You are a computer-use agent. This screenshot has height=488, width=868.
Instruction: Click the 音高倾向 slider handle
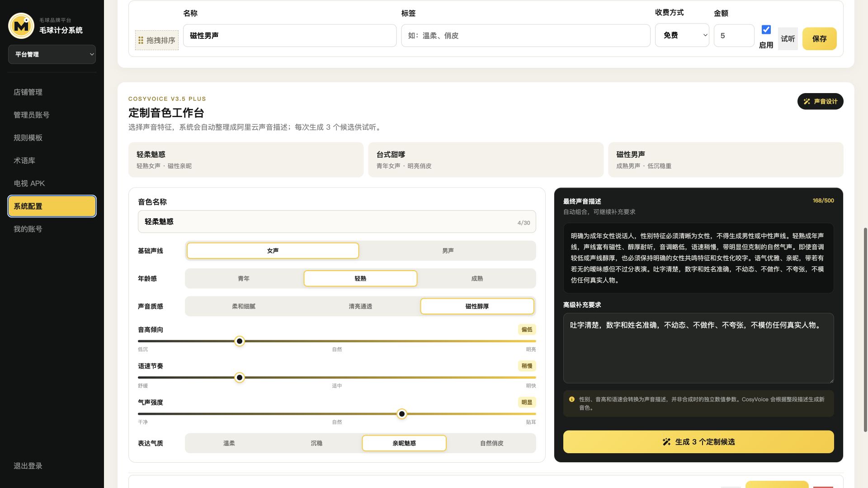[x=240, y=341]
